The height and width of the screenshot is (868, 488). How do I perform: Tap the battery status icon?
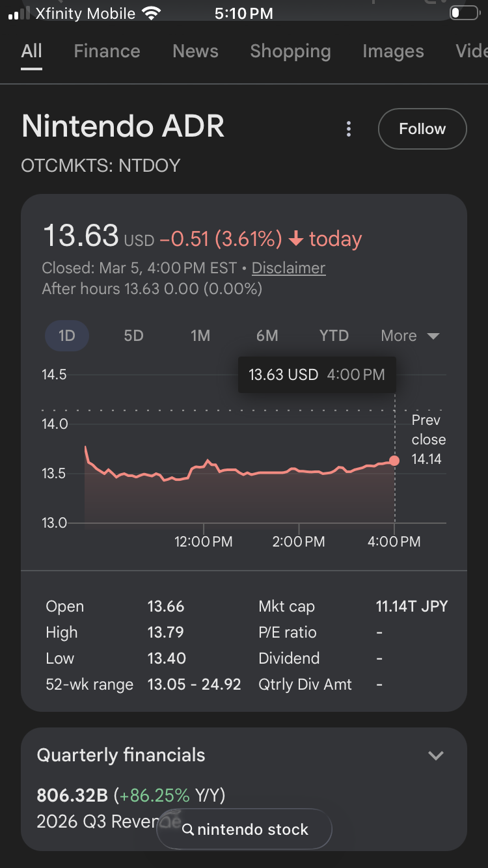(x=463, y=13)
